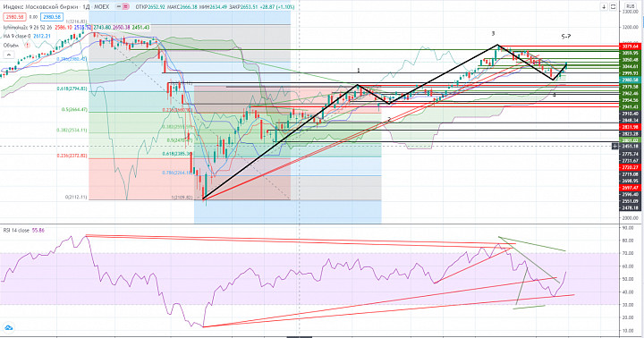644x338 pixels.
Task: Click the down-arrow icon near RUB
Action: (604, 6)
